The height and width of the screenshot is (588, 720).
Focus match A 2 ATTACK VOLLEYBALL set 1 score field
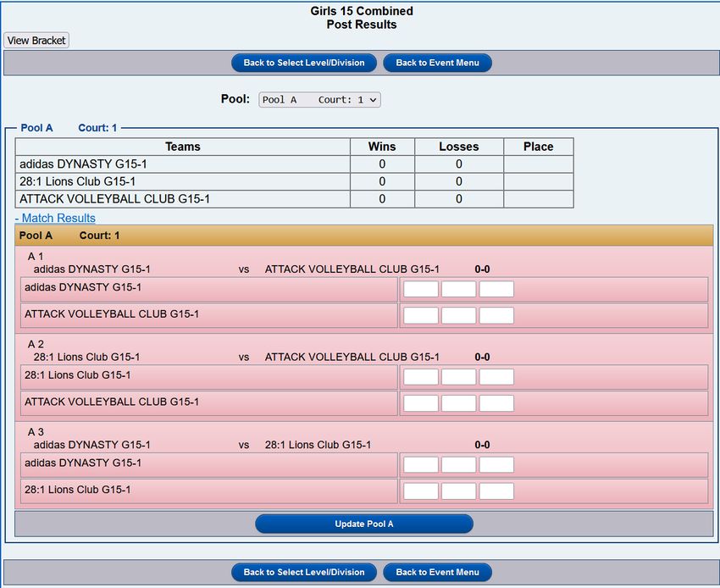[x=421, y=403]
